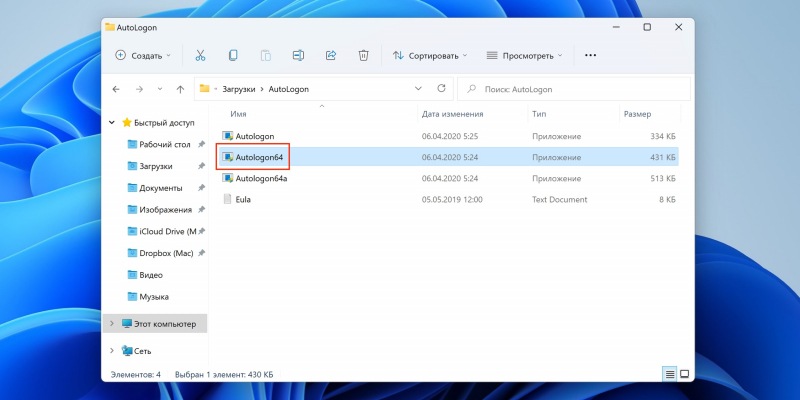Click the Поиск: AutoLogon search field
This screenshot has width=800, height=400.
(573, 89)
